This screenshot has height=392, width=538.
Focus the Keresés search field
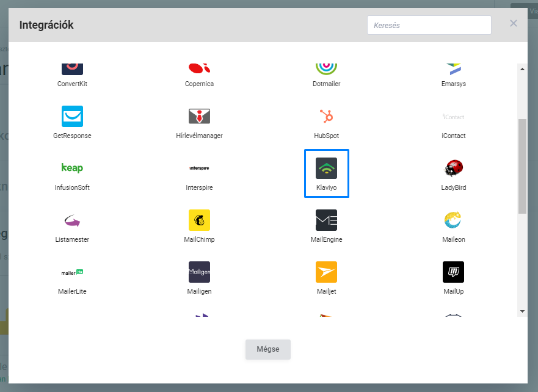(429, 25)
